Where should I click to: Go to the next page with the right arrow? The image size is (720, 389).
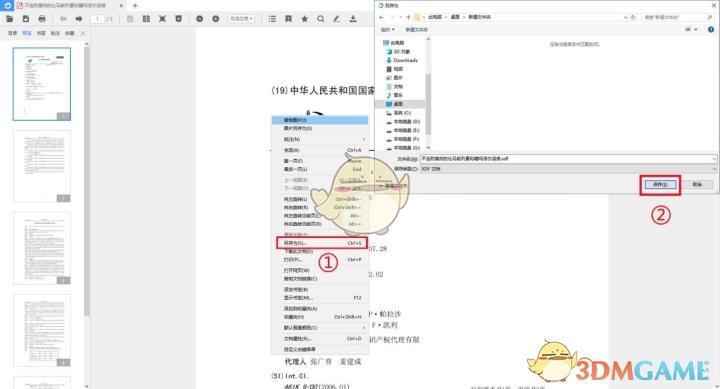tap(79, 19)
